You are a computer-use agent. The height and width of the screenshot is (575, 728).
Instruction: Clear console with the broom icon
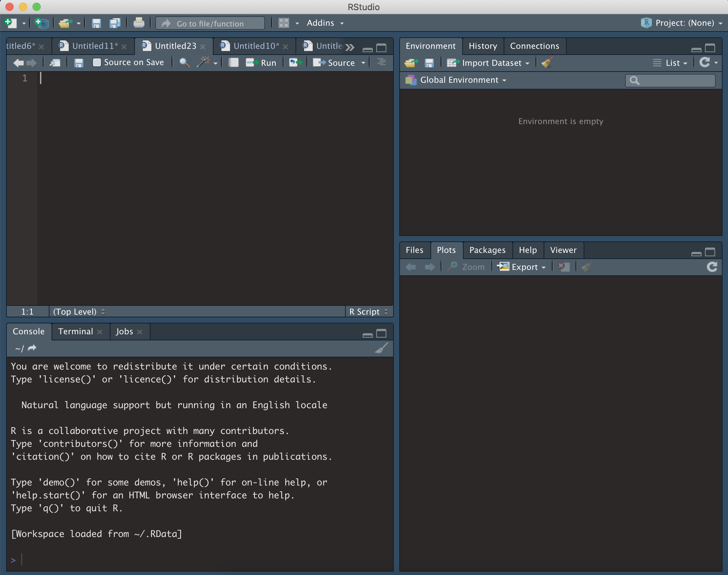point(381,348)
